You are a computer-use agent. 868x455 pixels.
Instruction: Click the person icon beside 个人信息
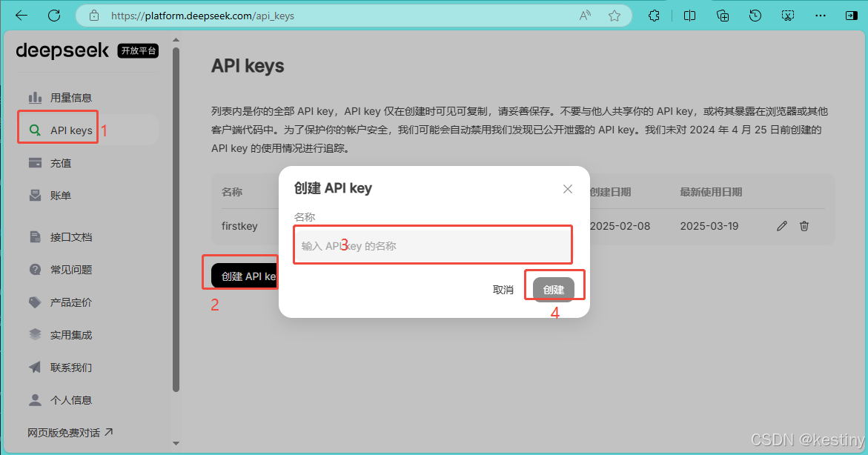35,399
